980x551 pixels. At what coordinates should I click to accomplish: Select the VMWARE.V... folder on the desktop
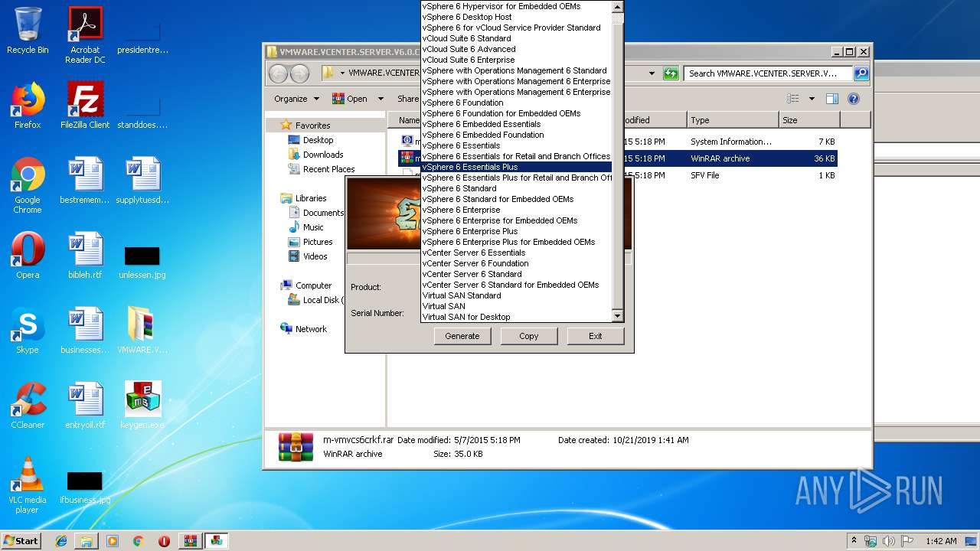(x=142, y=331)
